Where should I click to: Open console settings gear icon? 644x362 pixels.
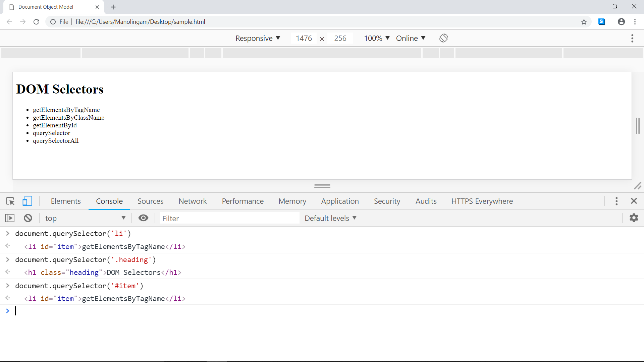(634, 218)
